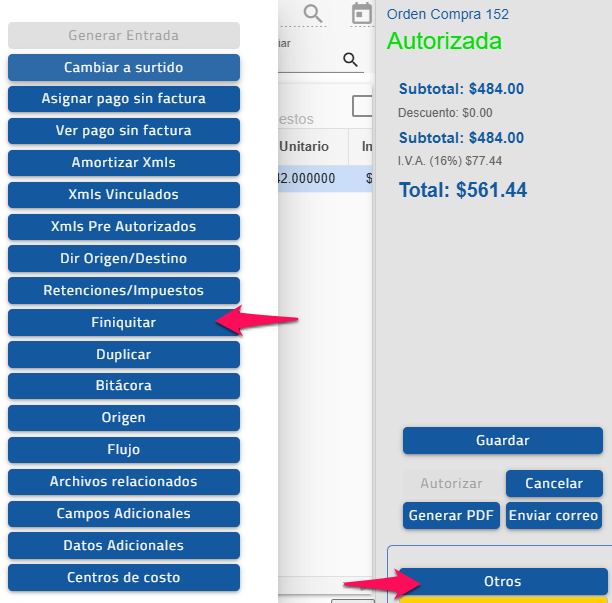This screenshot has width=612, height=603.
Task: Click the Unitario column header
Action: [303, 147]
